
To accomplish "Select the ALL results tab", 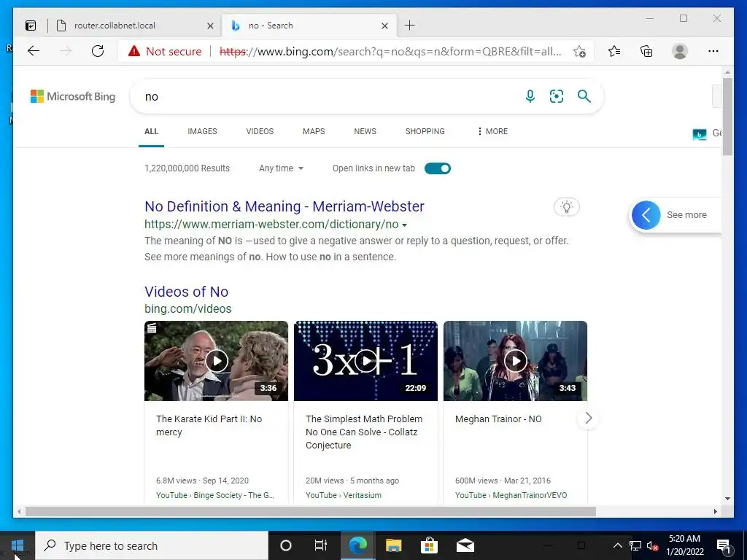I will coord(152,131).
